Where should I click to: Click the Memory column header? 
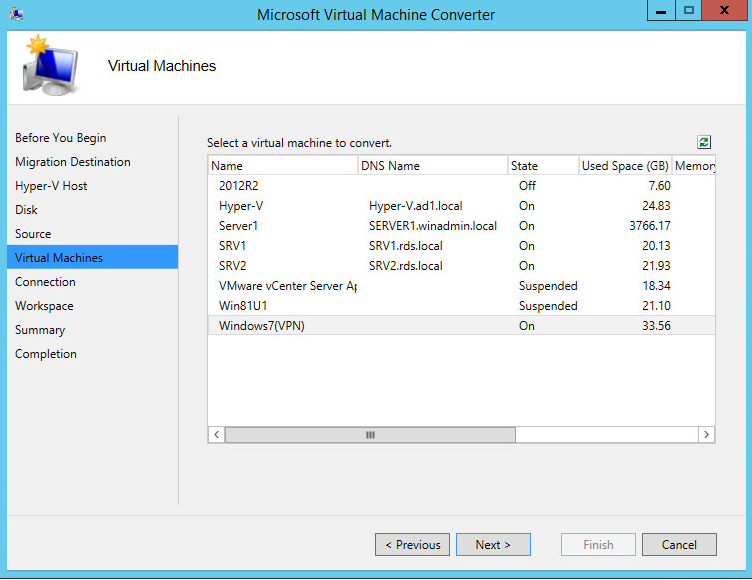click(693, 166)
